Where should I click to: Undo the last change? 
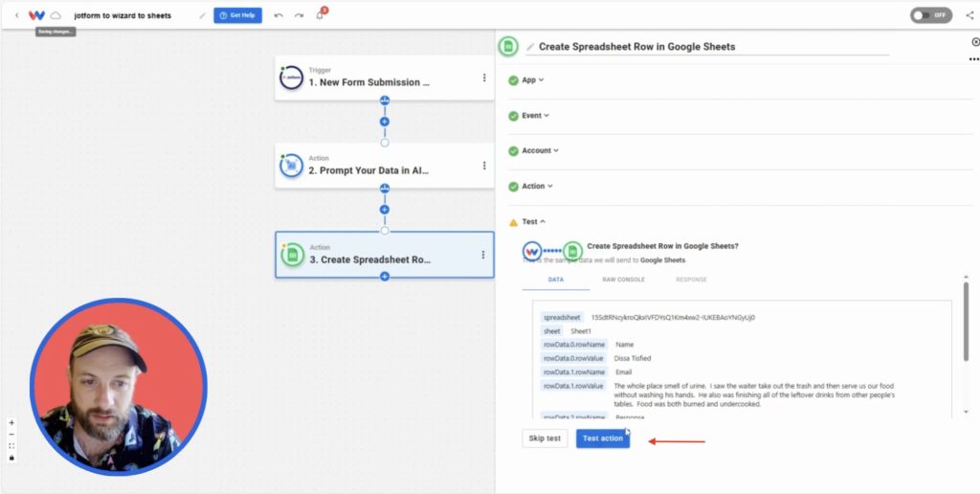tap(278, 15)
